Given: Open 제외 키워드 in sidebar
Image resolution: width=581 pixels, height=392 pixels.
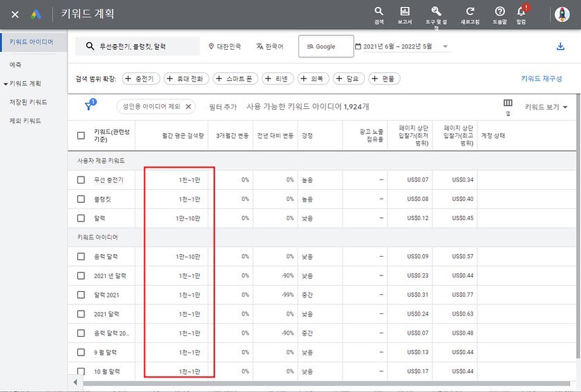Looking at the screenshot, I should pyautogui.click(x=25, y=121).
